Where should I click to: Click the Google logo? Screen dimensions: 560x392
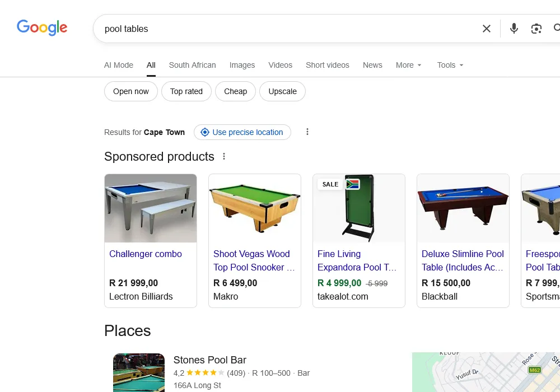pos(42,27)
